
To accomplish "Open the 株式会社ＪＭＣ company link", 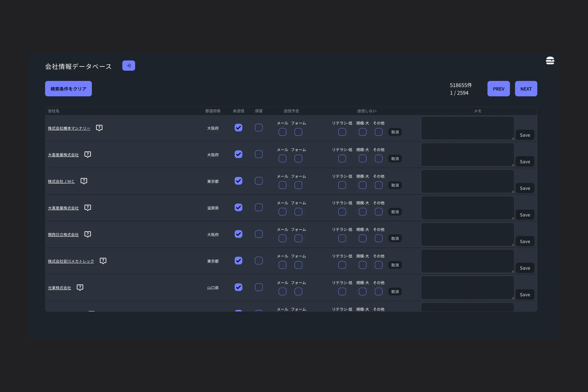I will [x=61, y=182].
